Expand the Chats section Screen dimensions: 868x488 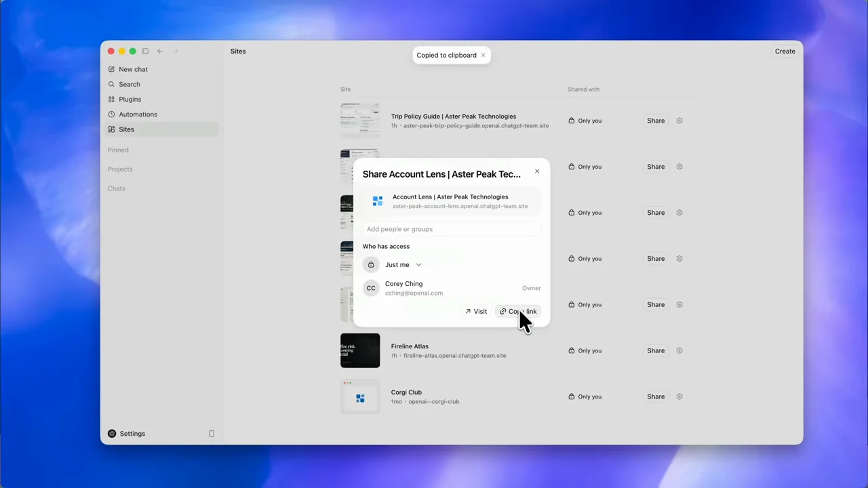(117, 188)
